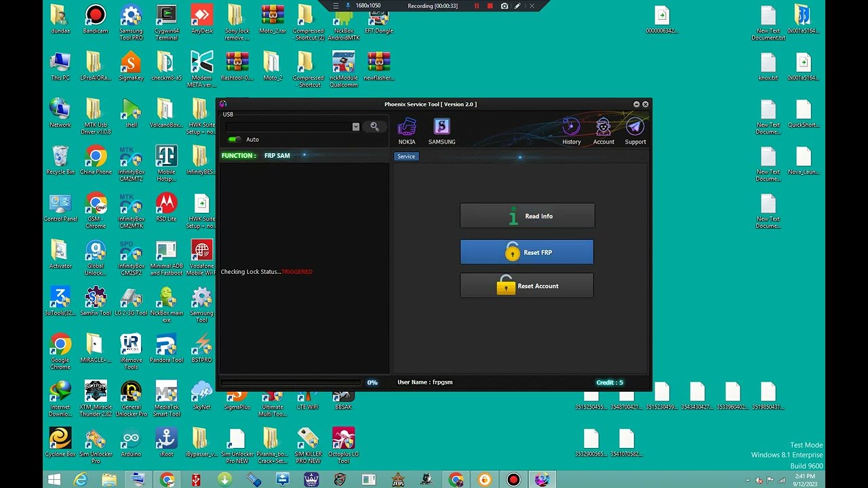The width and height of the screenshot is (868, 488).
Task: Open Internet Download Manager shortcut
Action: coord(60,399)
